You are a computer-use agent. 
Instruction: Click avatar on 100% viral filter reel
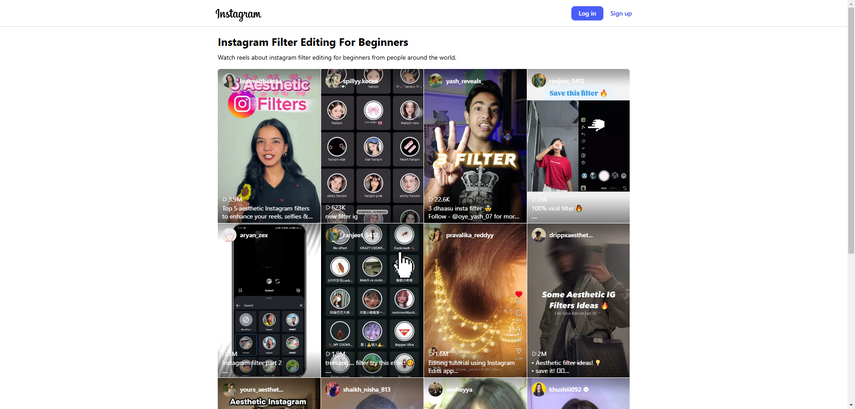pyautogui.click(x=539, y=81)
